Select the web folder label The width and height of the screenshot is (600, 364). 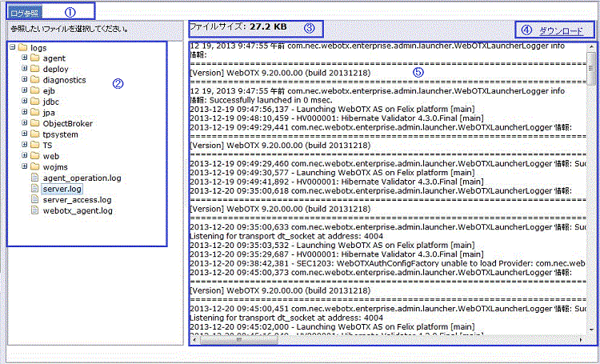pyautogui.click(x=51, y=156)
